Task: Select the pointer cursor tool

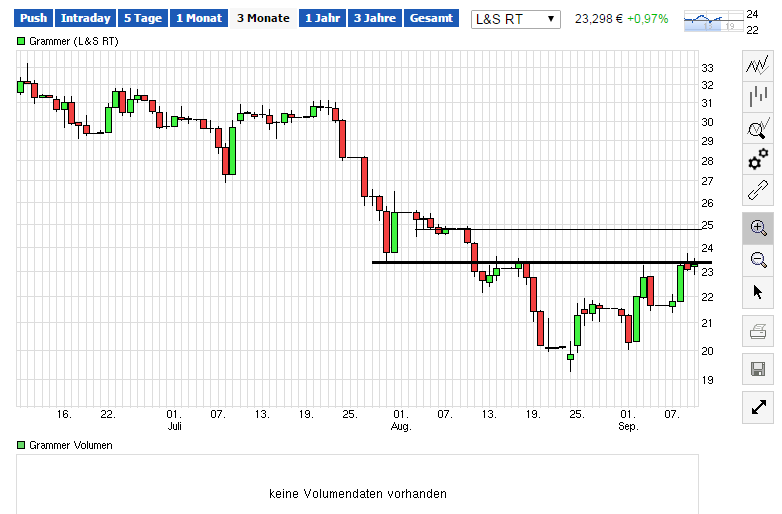Action: pyautogui.click(x=758, y=291)
